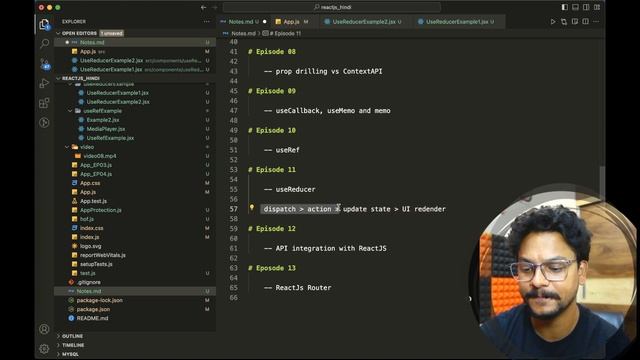
Task: Switch to the App.js tab
Action: click(x=292, y=22)
